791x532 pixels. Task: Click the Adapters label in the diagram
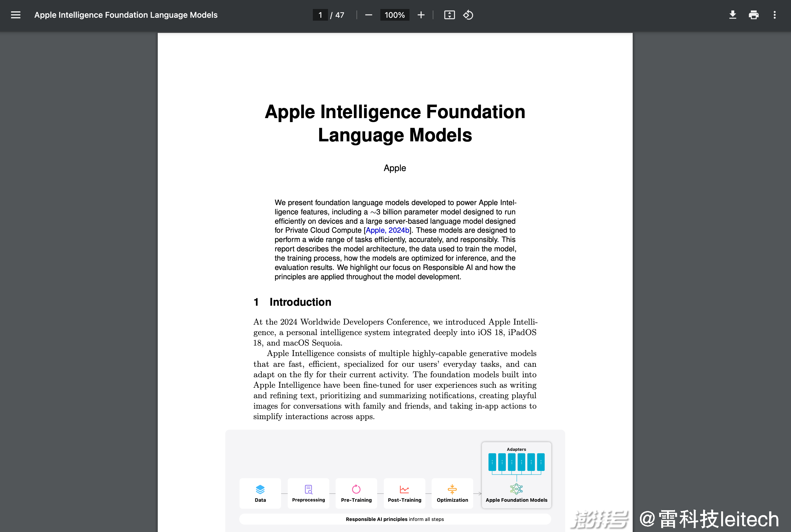click(x=516, y=449)
